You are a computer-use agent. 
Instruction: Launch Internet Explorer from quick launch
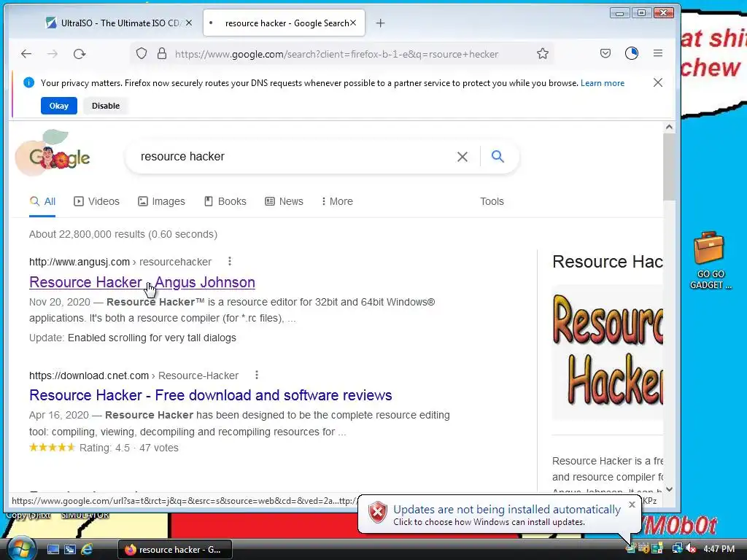pyautogui.click(x=87, y=549)
